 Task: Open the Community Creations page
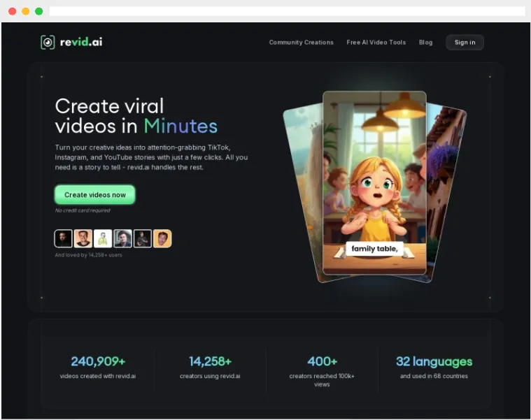(301, 42)
